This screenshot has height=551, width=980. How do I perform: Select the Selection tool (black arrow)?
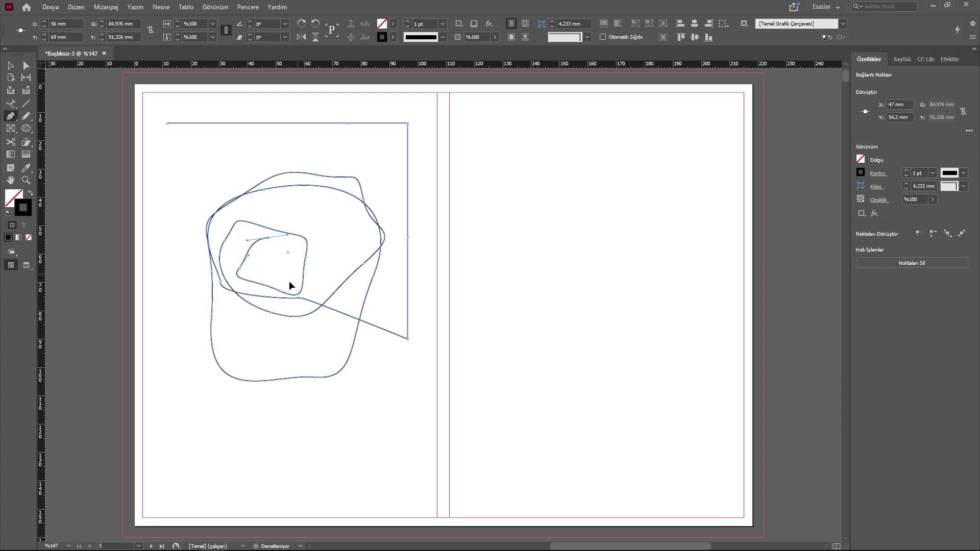point(11,65)
